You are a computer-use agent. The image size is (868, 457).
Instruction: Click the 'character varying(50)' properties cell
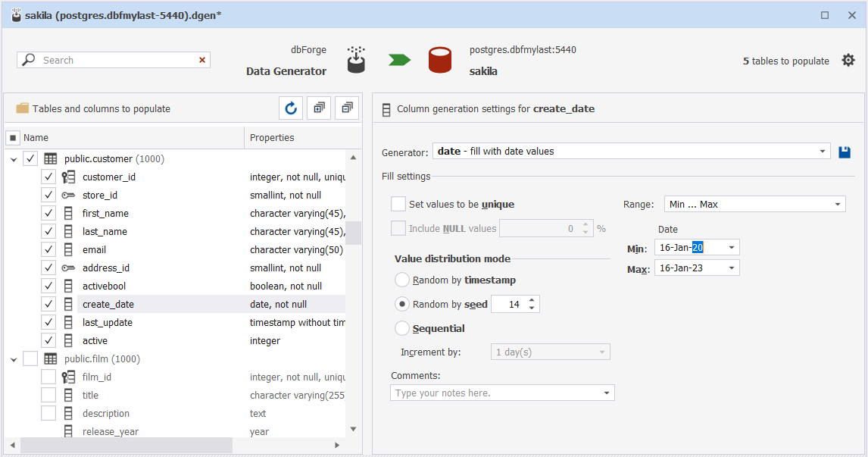click(296, 250)
